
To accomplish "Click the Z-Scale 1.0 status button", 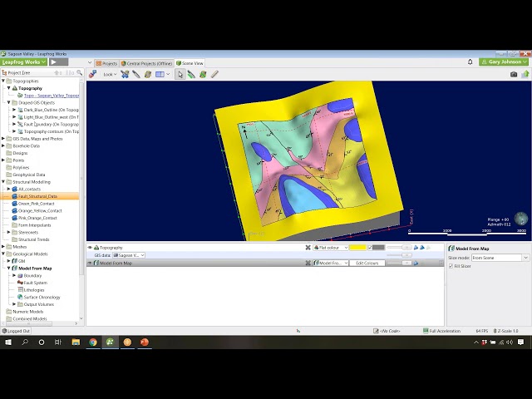I will 505,331.
